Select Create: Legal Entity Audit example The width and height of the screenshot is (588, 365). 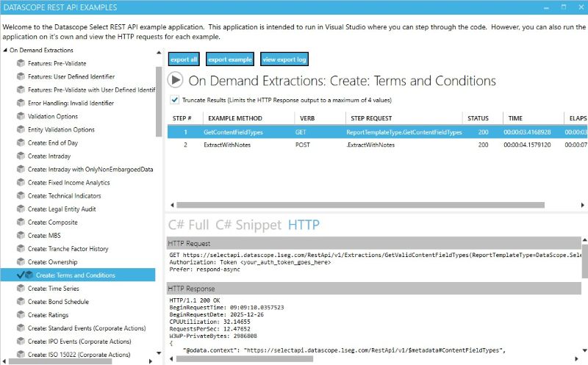pyautogui.click(x=61, y=209)
